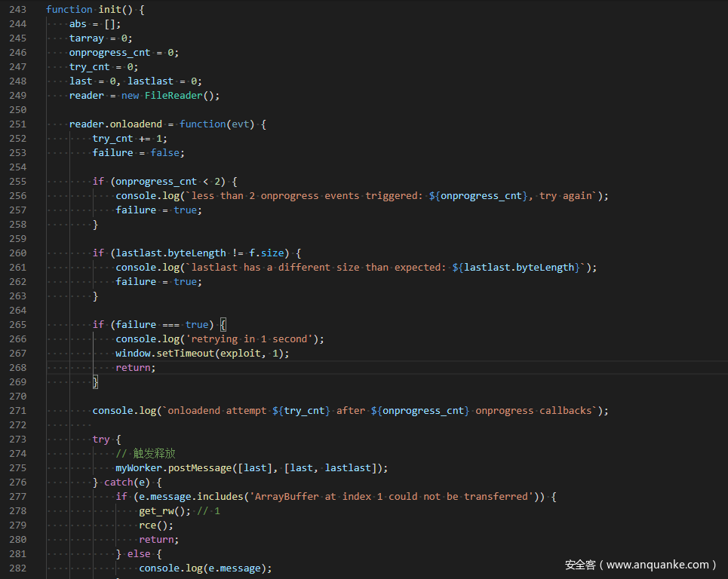
Task: Click the return statement on line 268
Action: click(x=135, y=368)
